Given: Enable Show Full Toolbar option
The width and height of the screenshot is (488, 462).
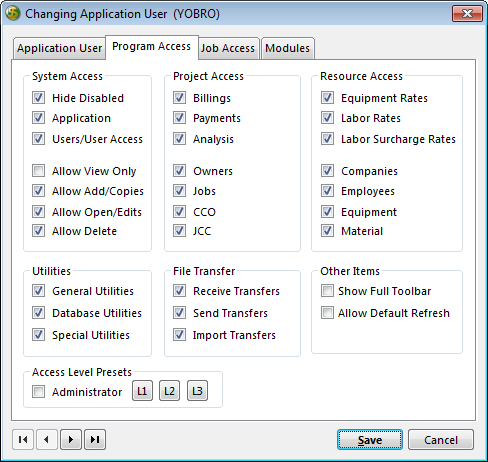Looking at the screenshot, I should [327, 291].
